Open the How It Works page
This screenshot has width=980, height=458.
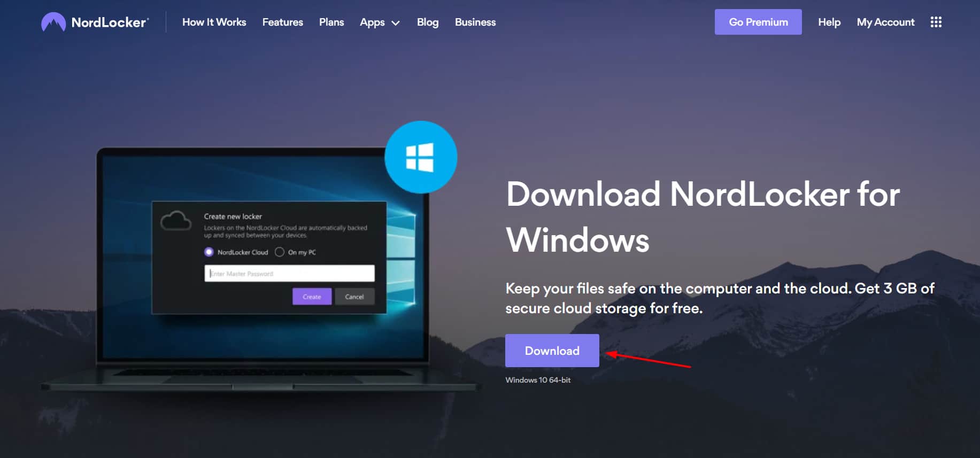pos(214,22)
